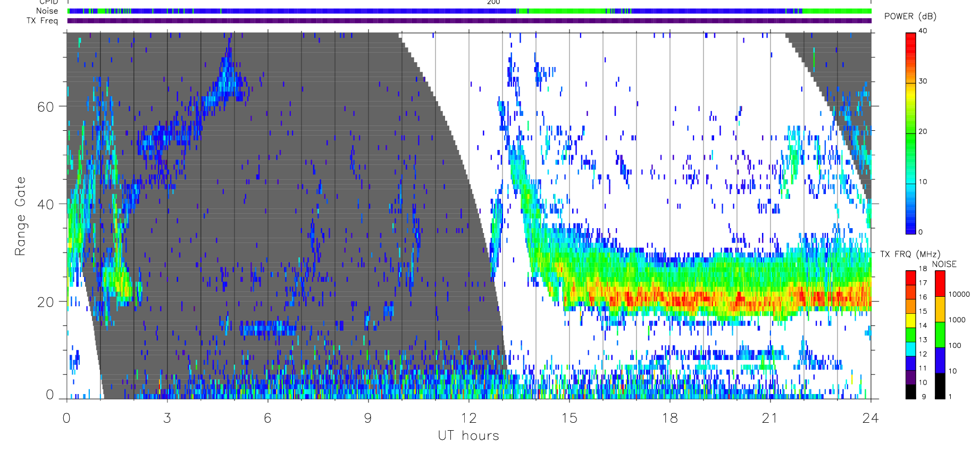The height and width of the screenshot is (452, 980).
Task: Select the UT hours x-axis title
Action: coord(468,436)
